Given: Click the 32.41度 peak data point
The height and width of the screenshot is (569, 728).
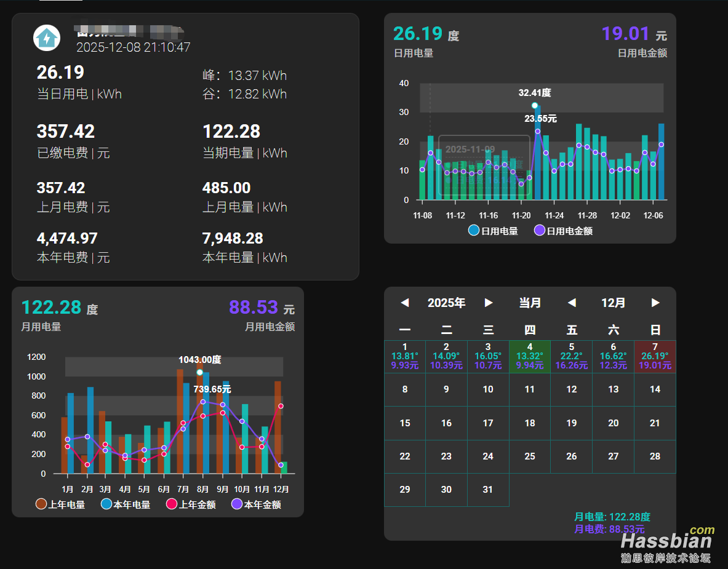Looking at the screenshot, I should coord(535,106).
